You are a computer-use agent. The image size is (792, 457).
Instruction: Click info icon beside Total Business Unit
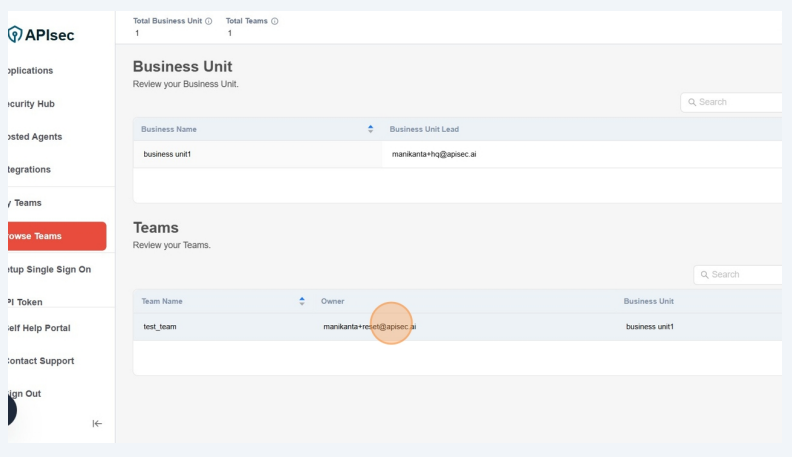point(209,22)
